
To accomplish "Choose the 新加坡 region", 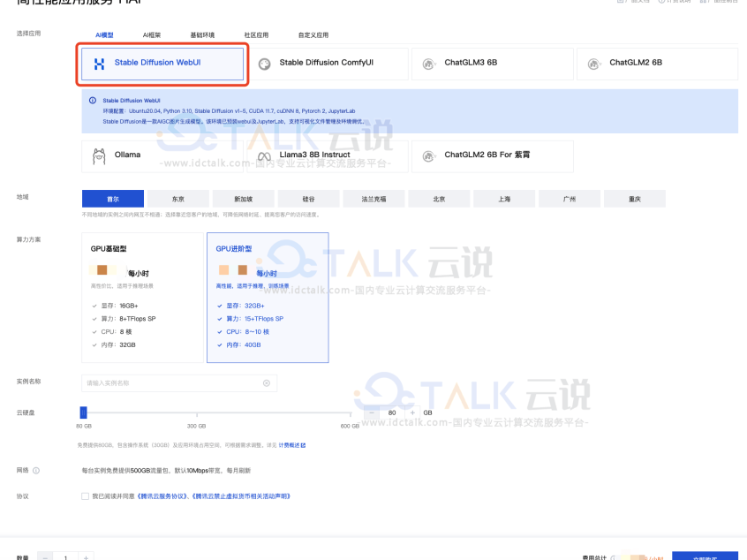I will [x=244, y=199].
